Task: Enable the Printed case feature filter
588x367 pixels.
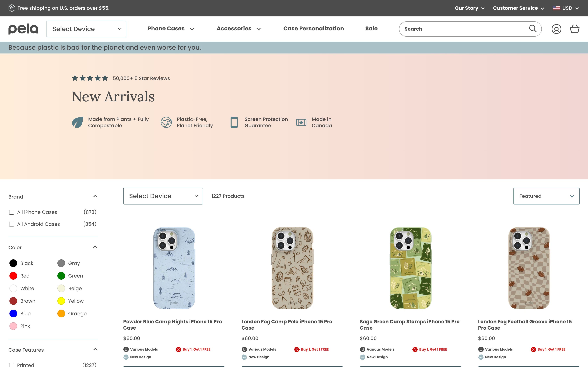Action: (x=11, y=365)
